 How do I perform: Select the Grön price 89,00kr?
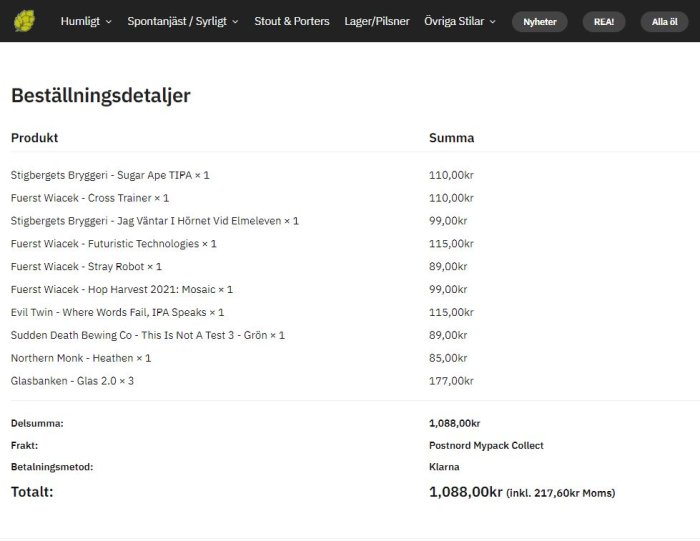(448, 335)
